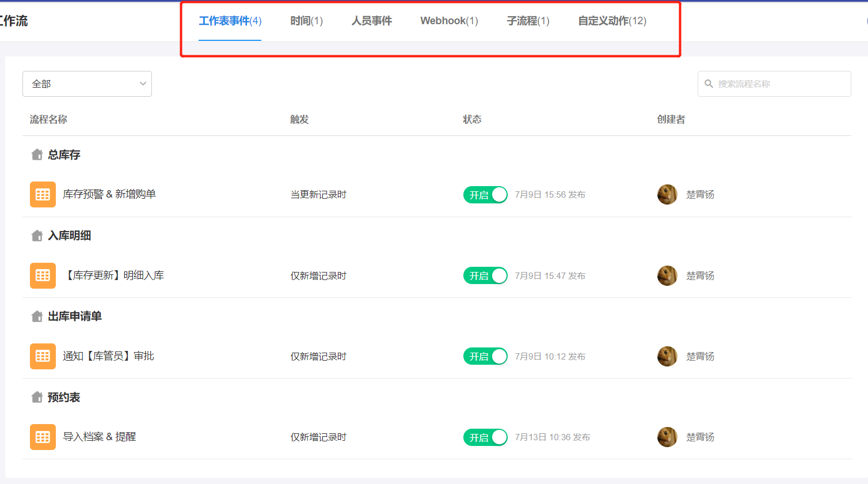Select the 出库申请单 group heading
868x484 pixels.
[x=75, y=316]
